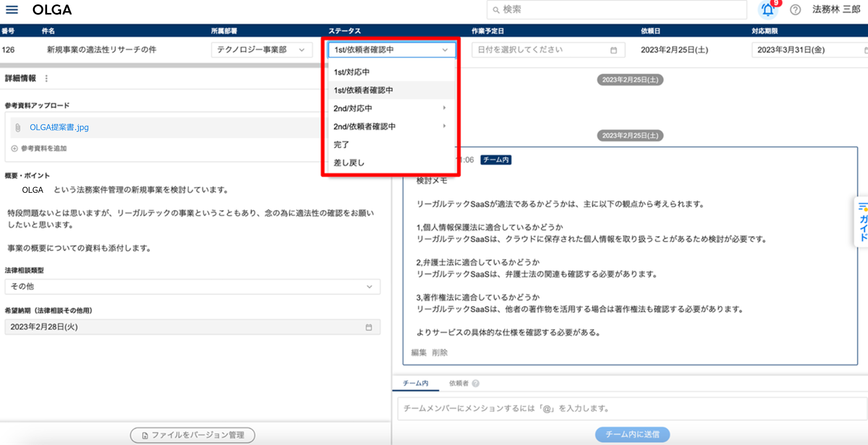Viewport: 868px width, 445px height.
Task: Expand 2nd/依頼者確認中 submenu arrow
Action: coord(445,126)
